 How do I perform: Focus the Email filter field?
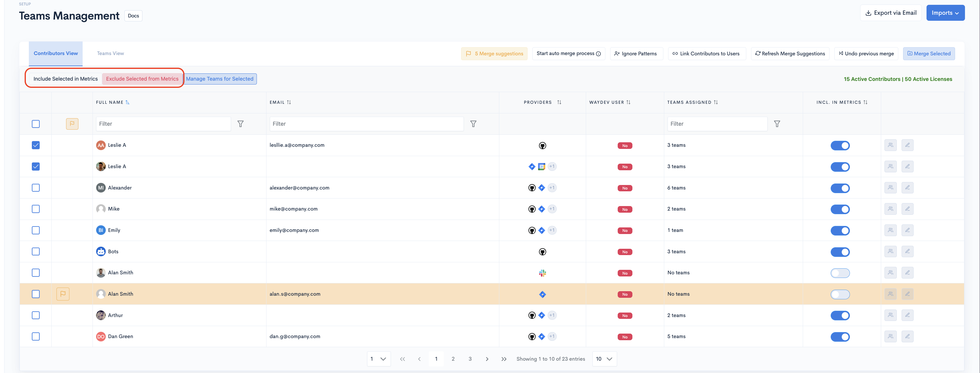(366, 124)
